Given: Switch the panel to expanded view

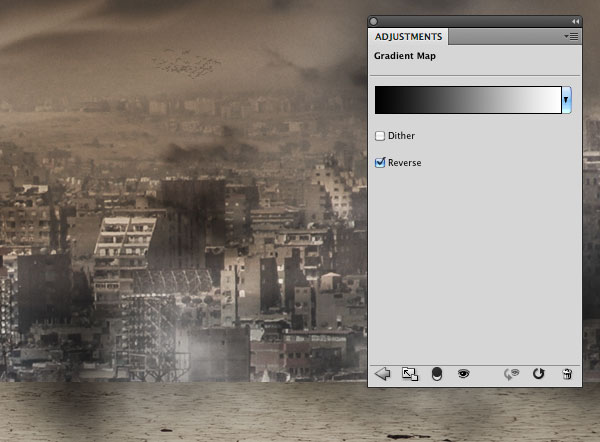Looking at the screenshot, I should 410,374.
